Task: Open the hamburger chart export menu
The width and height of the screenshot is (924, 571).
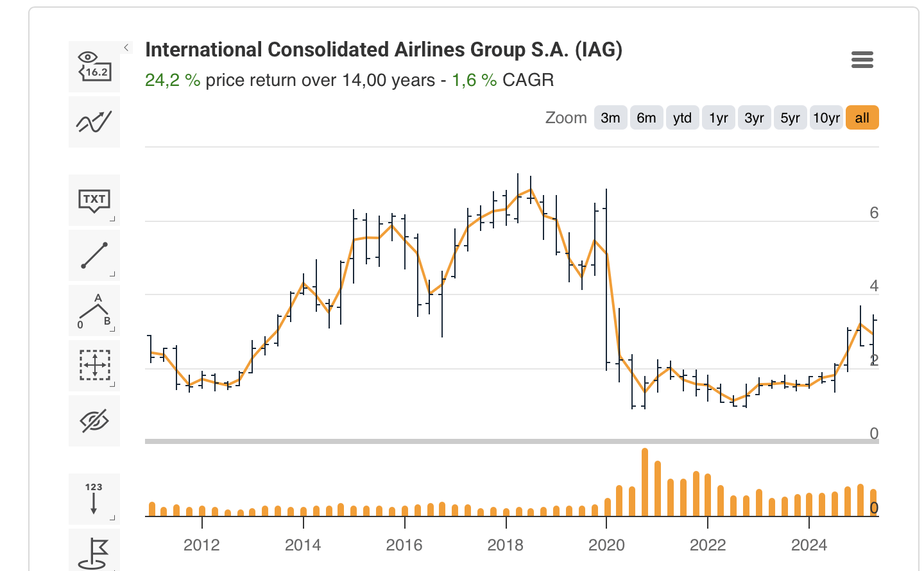Action: point(862,60)
